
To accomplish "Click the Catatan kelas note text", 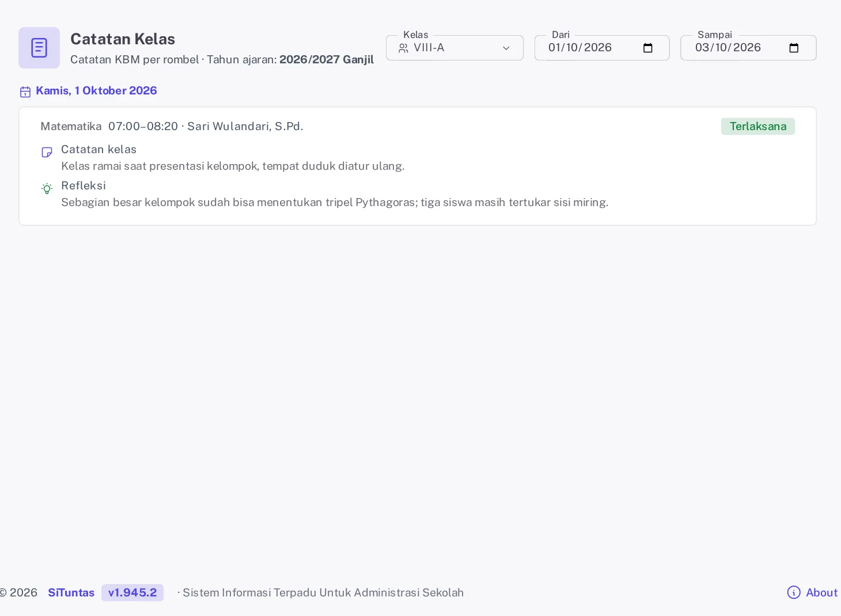I will pos(233,166).
